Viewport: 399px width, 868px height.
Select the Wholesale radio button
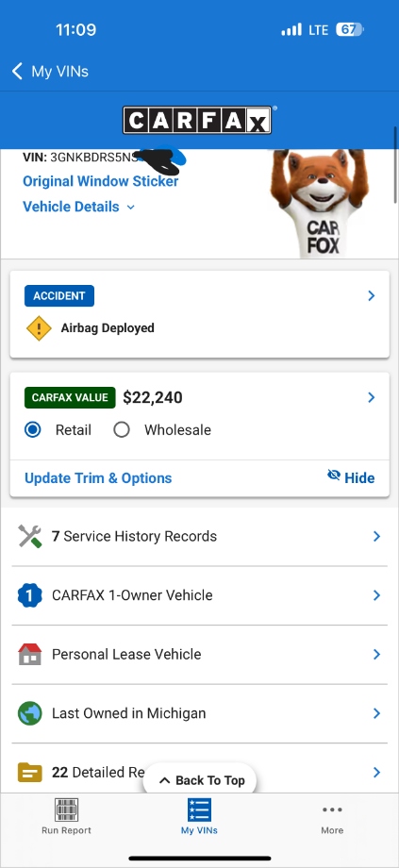point(121,430)
